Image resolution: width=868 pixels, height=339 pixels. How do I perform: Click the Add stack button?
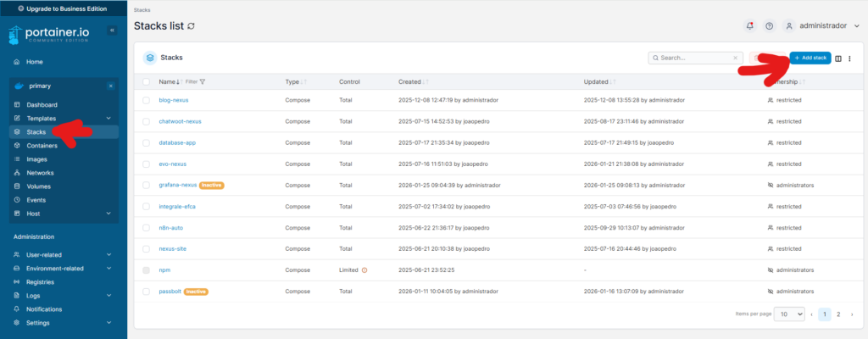click(x=810, y=58)
